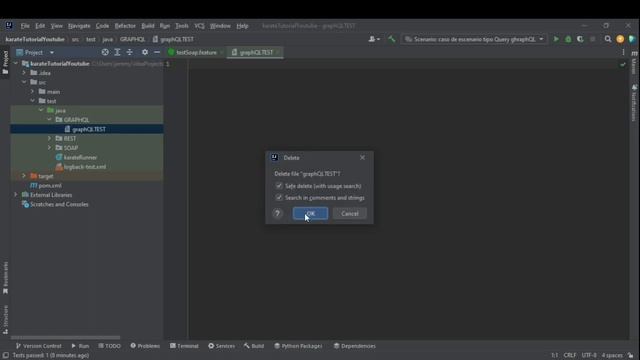Open Python Packages tool window
The width and height of the screenshot is (640, 360).
click(298, 346)
